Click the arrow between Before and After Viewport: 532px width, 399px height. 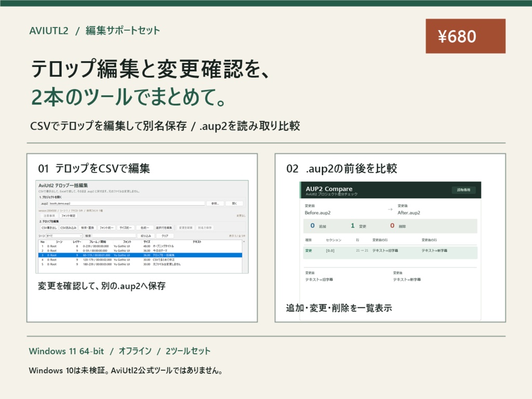390,209
